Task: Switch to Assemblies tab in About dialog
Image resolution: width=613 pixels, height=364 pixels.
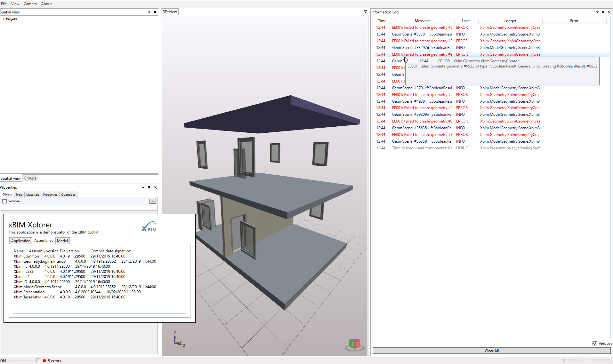Action: 44,241
